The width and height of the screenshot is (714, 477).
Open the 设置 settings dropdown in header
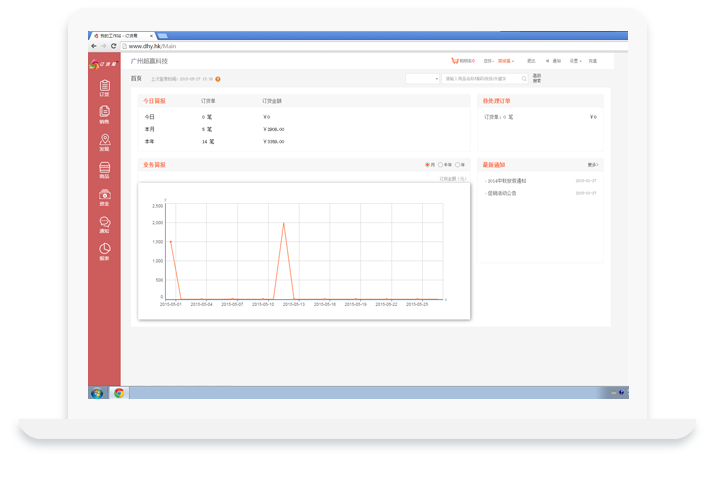tap(575, 61)
